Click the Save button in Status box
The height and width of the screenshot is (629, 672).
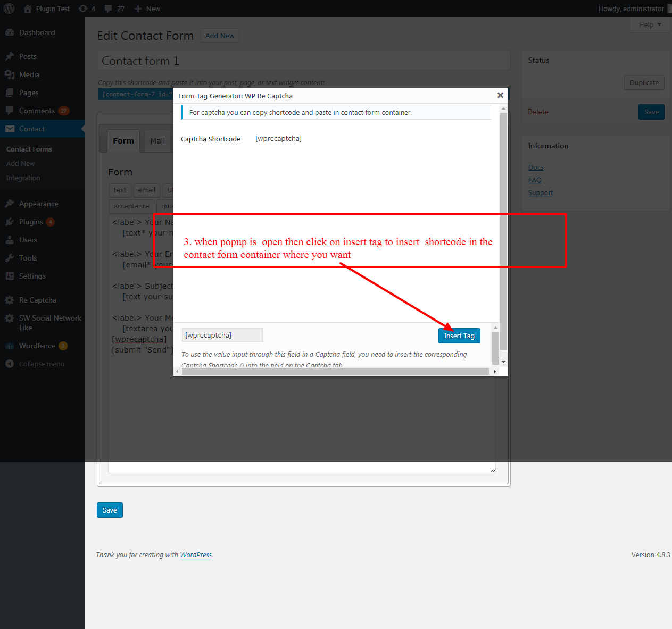651,112
